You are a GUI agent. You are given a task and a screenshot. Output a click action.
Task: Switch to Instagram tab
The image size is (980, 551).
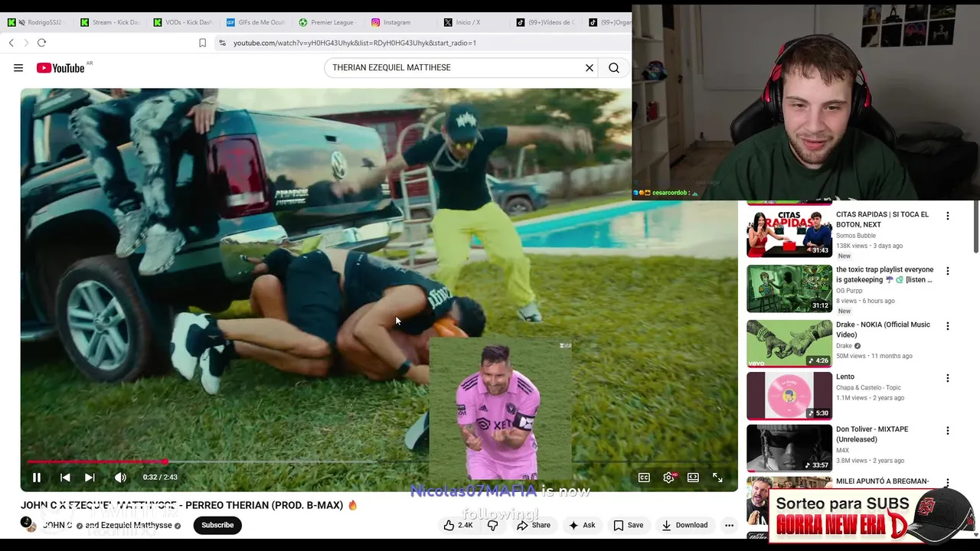391,22
